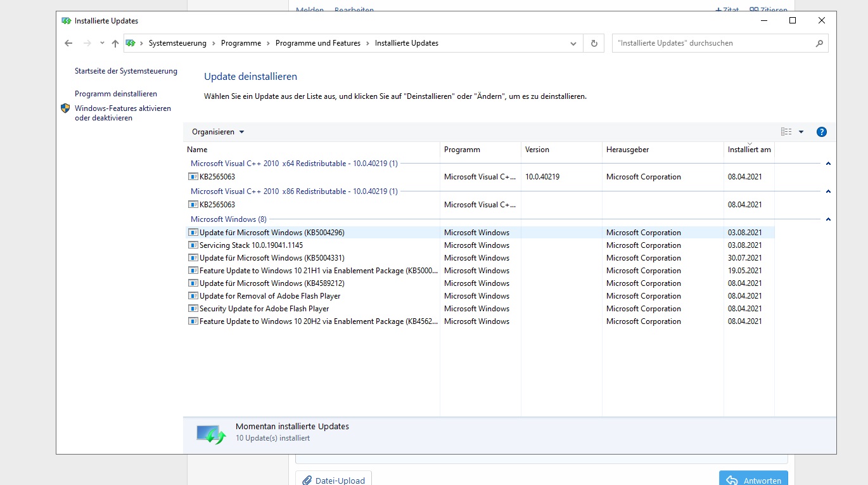Select Update für Microsoft Windows (KB5004331)

tap(480, 258)
